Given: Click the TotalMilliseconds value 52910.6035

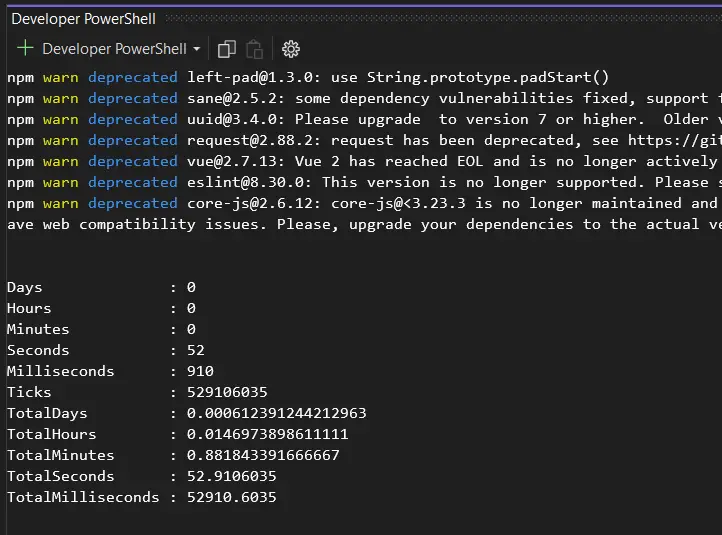Looking at the screenshot, I should coord(224,497).
